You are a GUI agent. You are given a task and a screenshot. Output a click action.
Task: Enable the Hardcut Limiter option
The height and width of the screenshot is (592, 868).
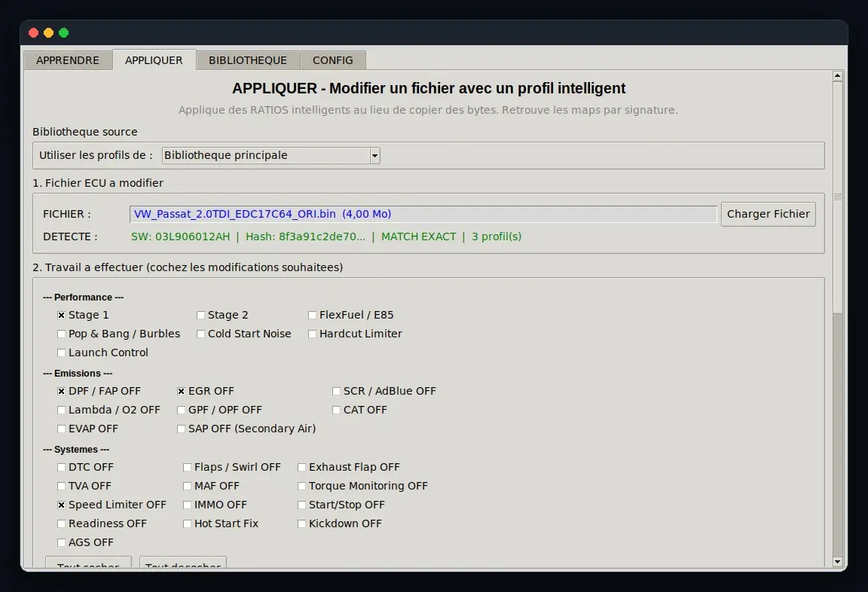point(312,334)
